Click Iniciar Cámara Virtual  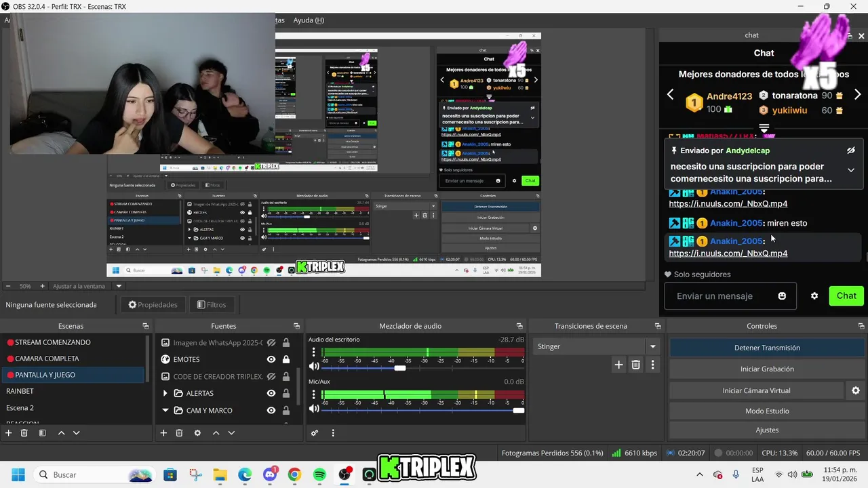(x=756, y=390)
